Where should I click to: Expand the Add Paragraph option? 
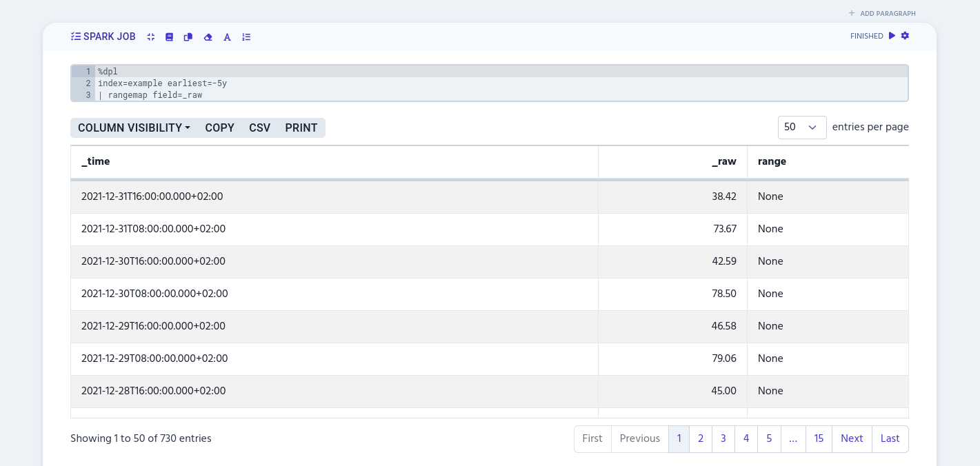click(x=882, y=13)
